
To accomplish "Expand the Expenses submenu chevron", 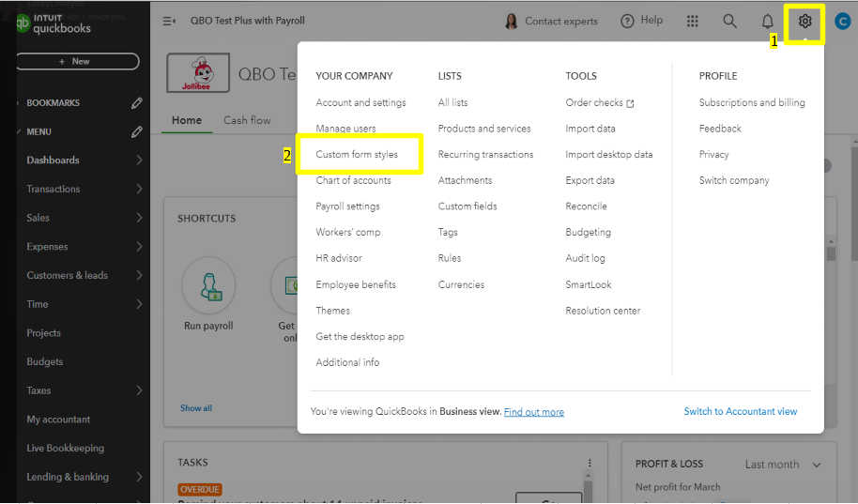I will [139, 247].
